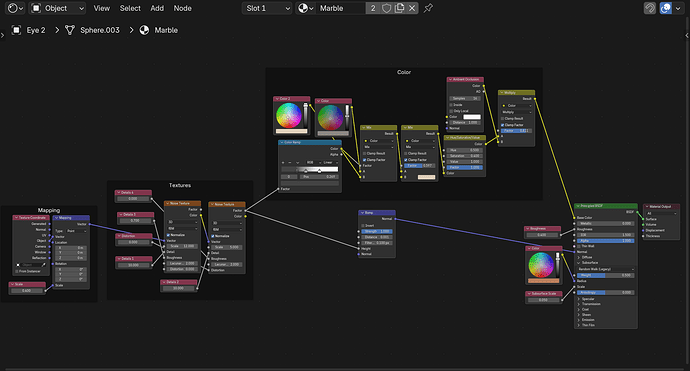Open the Node menu
The image size is (690, 371).
click(x=182, y=8)
